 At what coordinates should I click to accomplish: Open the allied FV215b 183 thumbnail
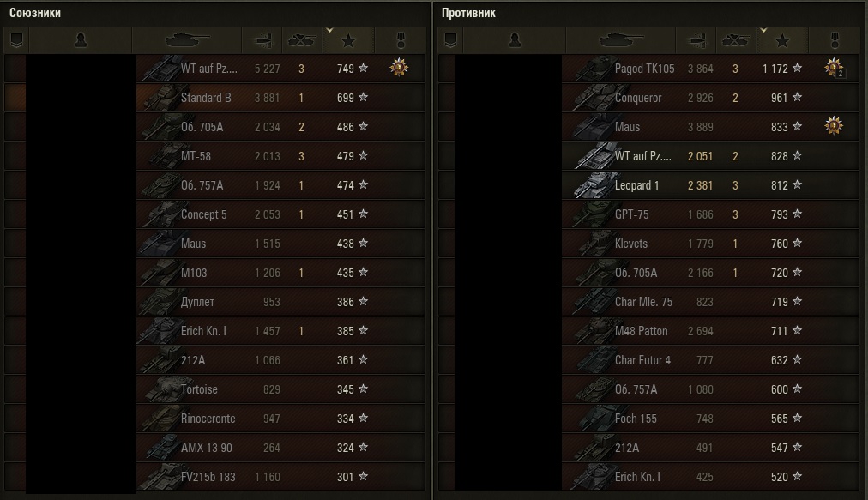160,477
